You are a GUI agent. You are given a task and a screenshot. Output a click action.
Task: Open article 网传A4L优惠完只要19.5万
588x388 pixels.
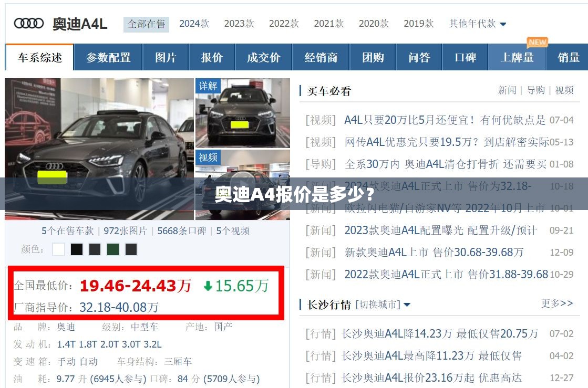[x=447, y=142]
